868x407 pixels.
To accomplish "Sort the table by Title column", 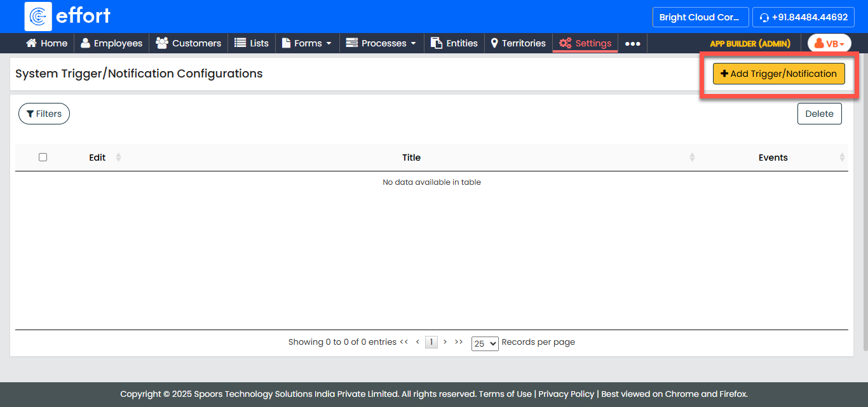I will [x=411, y=157].
